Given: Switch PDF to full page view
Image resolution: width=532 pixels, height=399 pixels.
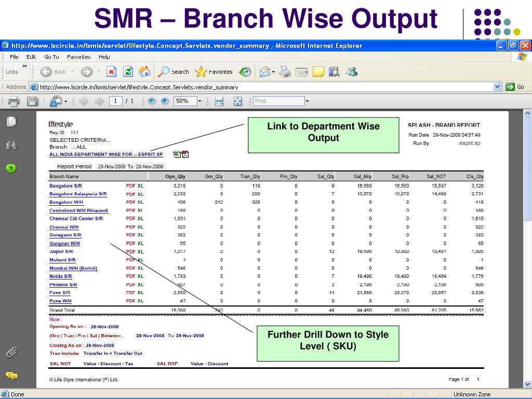Looking at the screenshot, I should 238,101.
